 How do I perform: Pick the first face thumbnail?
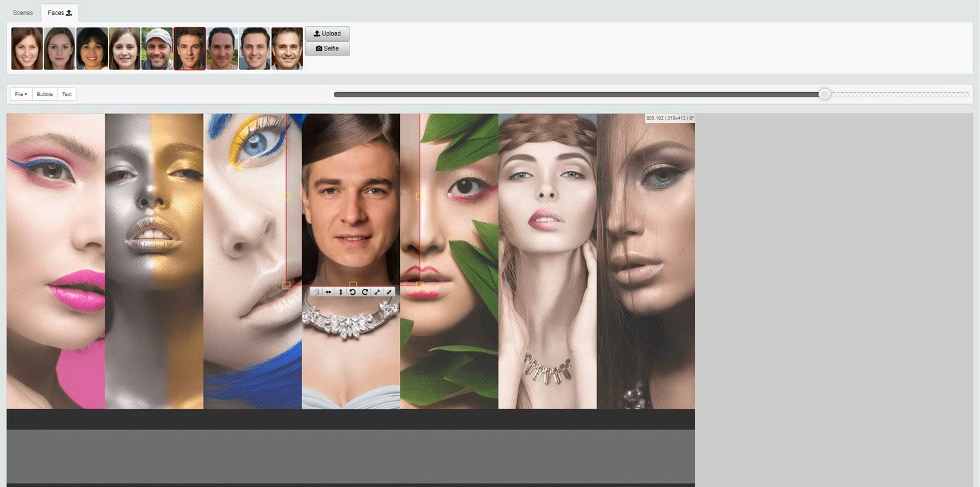(x=27, y=48)
